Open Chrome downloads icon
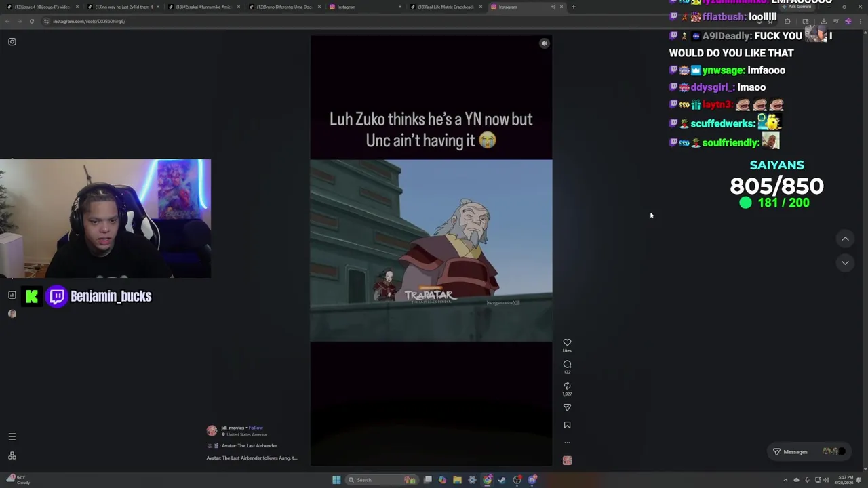The width and height of the screenshot is (868, 488). coord(824,21)
